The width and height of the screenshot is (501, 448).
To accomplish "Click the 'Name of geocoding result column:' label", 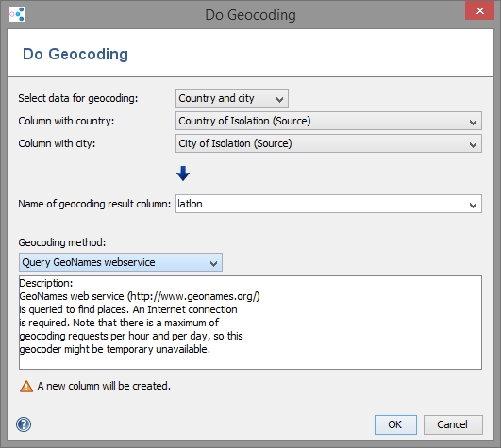I will [x=94, y=204].
